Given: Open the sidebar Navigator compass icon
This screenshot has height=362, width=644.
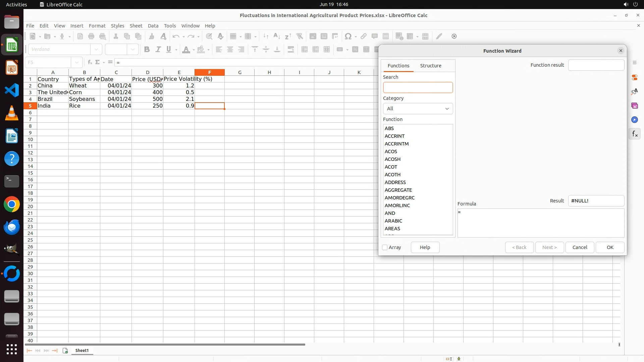Looking at the screenshot, I should 634,120.
